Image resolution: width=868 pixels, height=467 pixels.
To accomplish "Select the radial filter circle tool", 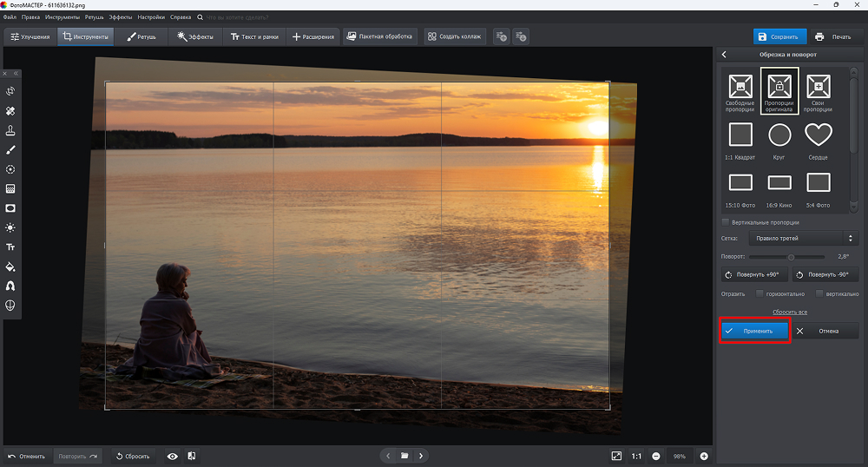I will pos(10,169).
